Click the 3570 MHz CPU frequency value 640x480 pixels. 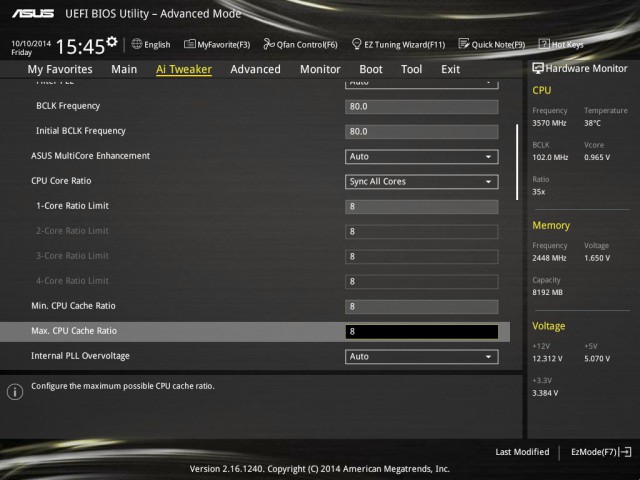[x=549, y=123]
